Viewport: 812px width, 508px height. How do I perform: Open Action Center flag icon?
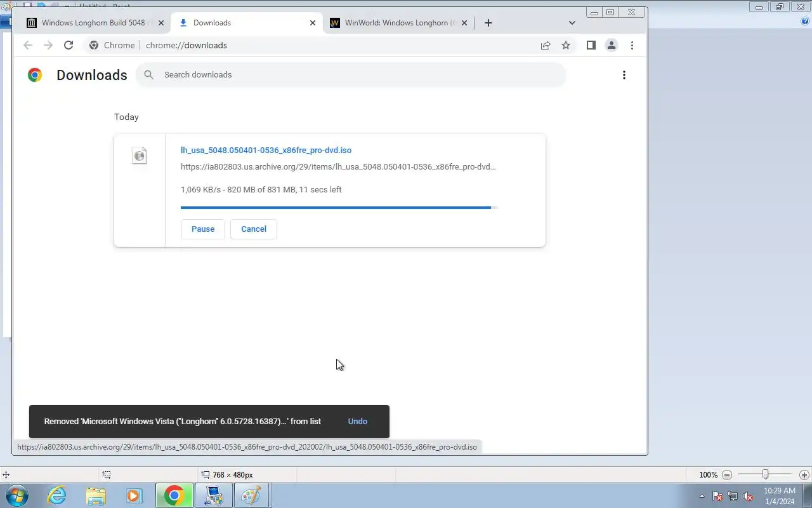pos(717,496)
